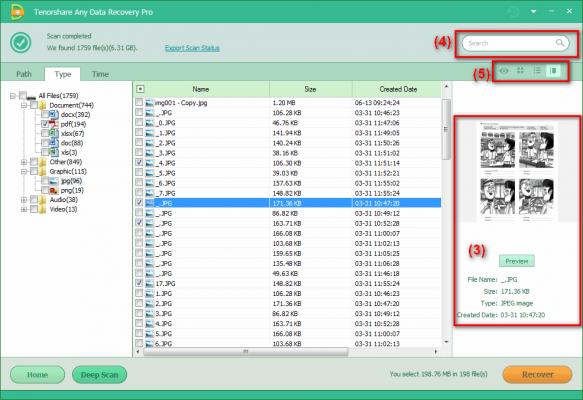This screenshot has height=400, width=583.
Task: Click the png image type icon
Action: pyautogui.click(x=54, y=190)
